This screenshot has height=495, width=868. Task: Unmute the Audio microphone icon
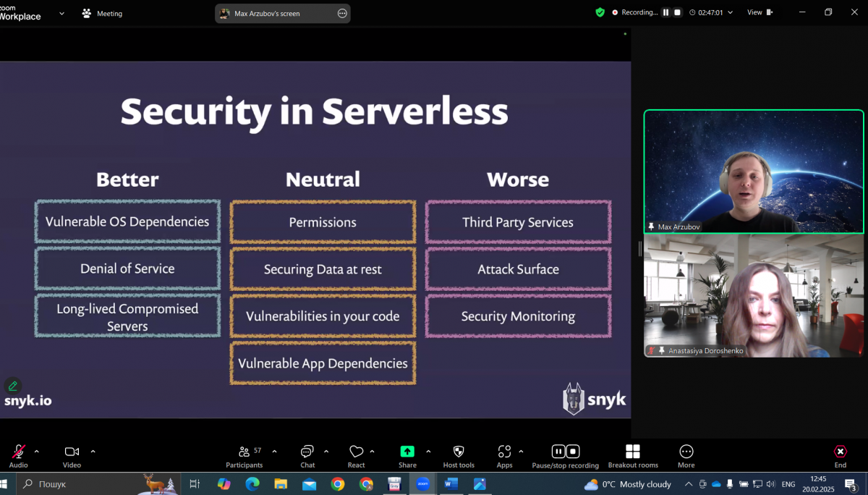point(18,452)
